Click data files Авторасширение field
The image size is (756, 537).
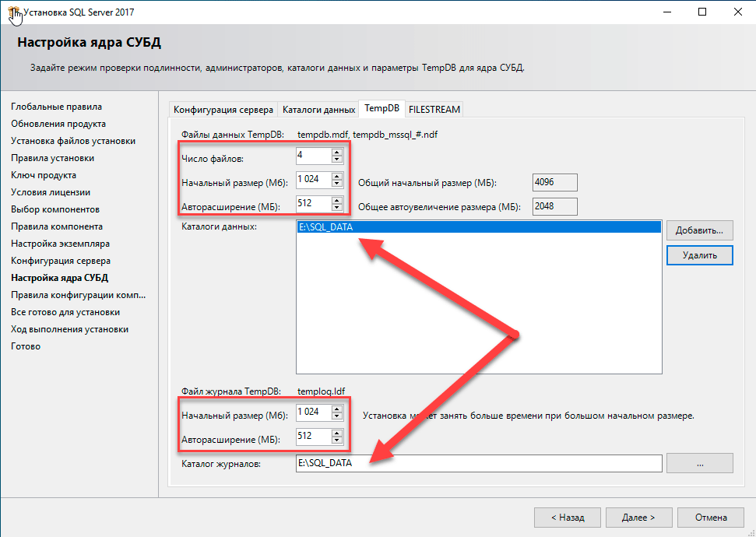coord(314,204)
